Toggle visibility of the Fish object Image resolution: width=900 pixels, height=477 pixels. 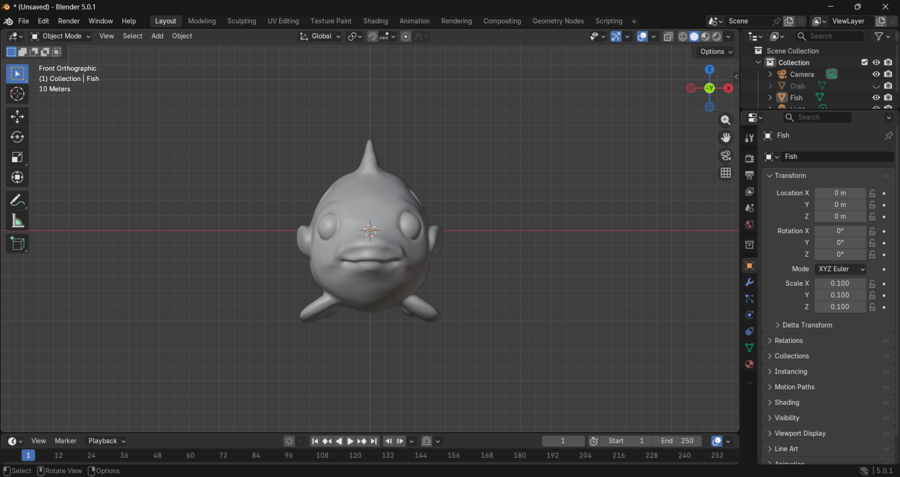pyautogui.click(x=876, y=98)
